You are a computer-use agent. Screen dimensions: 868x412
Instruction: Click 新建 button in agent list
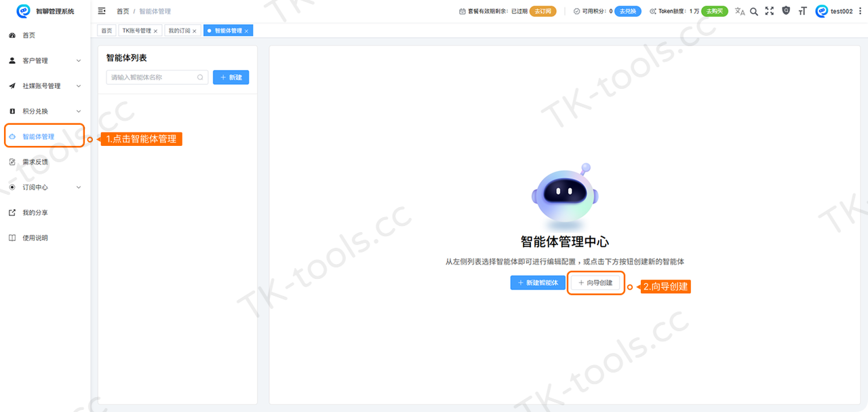tap(231, 77)
